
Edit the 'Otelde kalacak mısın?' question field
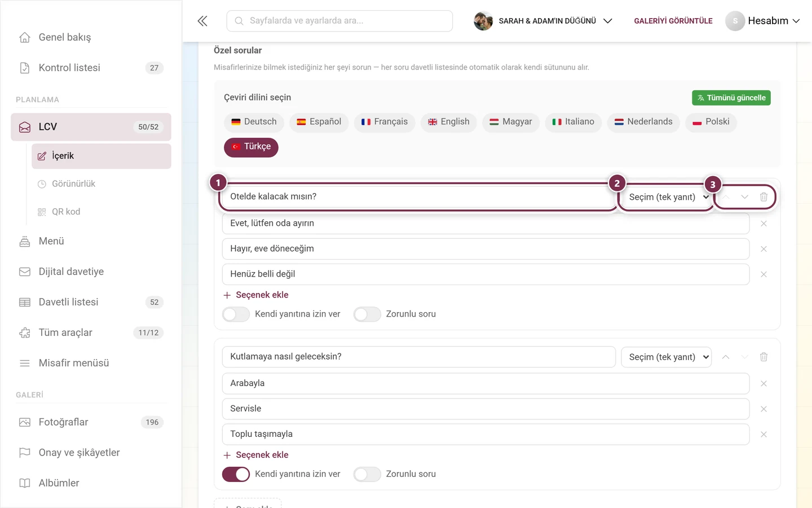coord(419,197)
